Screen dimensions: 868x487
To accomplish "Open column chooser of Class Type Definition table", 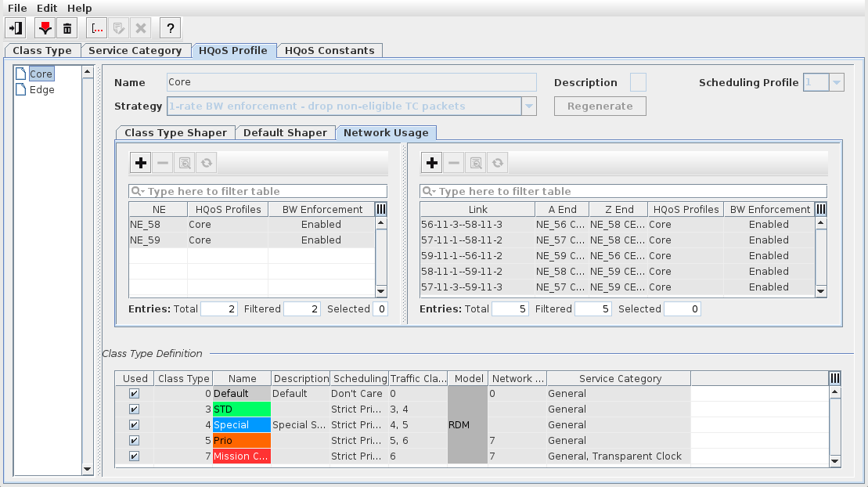I will pyautogui.click(x=835, y=378).
